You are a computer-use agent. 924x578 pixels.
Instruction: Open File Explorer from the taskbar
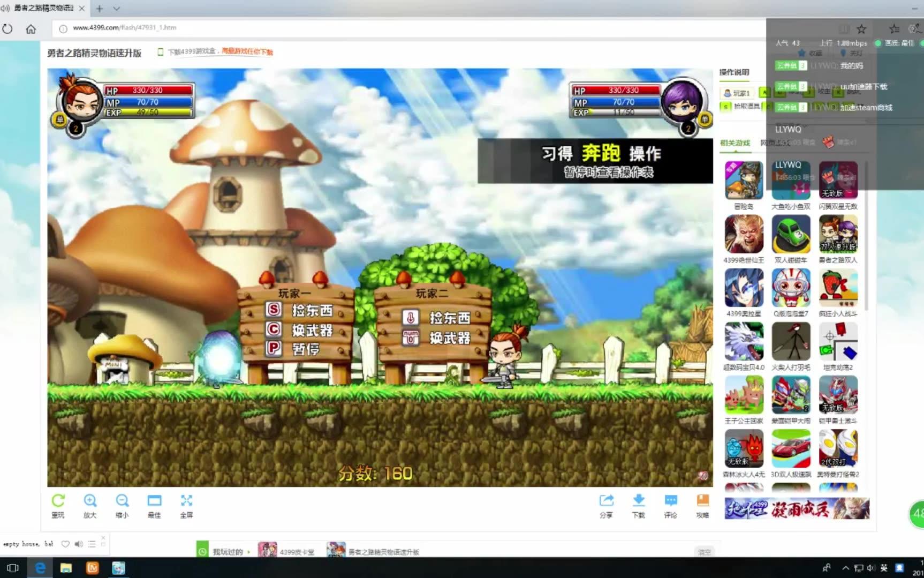(x=66, y=568)
